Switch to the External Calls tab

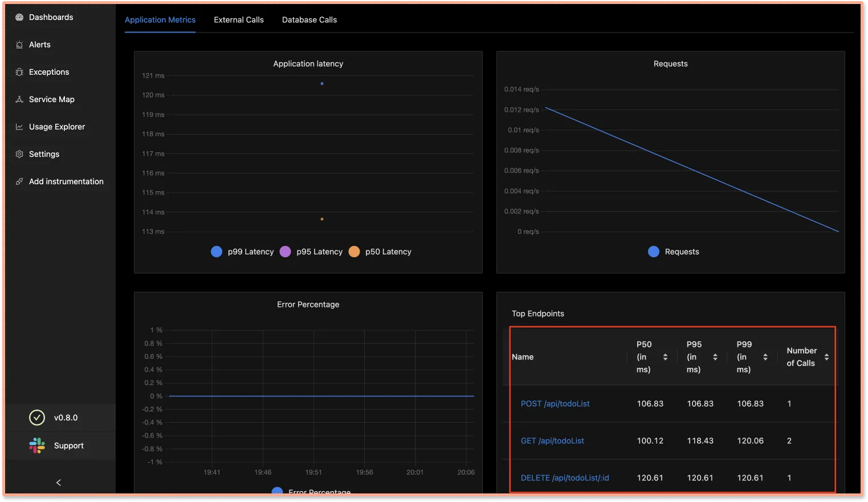(x=239, y=19)
